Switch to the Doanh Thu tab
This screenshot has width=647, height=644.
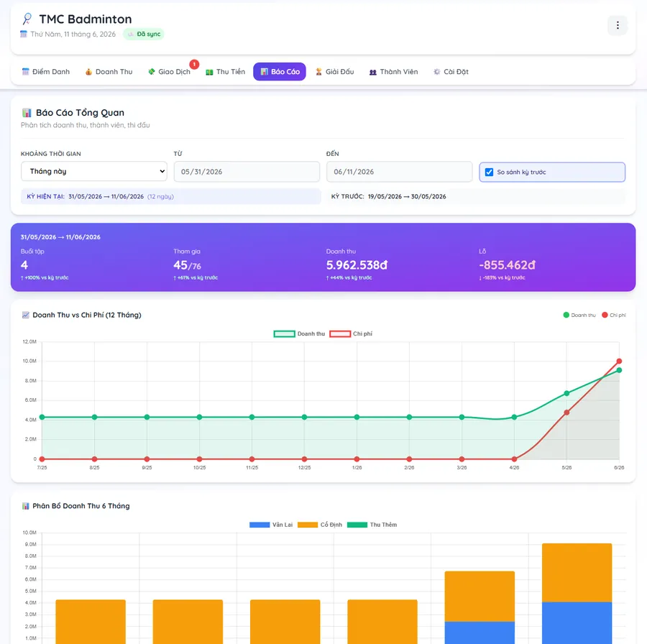point(109,72)
